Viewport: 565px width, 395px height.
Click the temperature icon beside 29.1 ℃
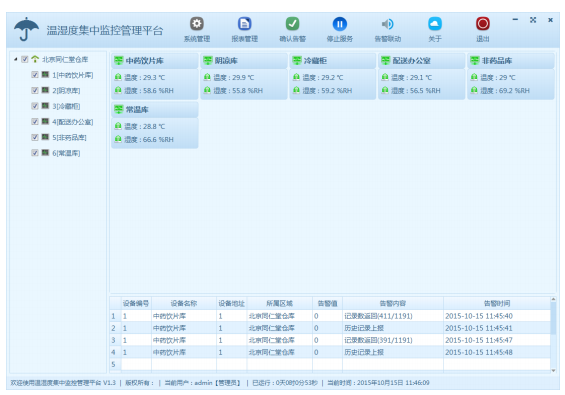[385, 77]
